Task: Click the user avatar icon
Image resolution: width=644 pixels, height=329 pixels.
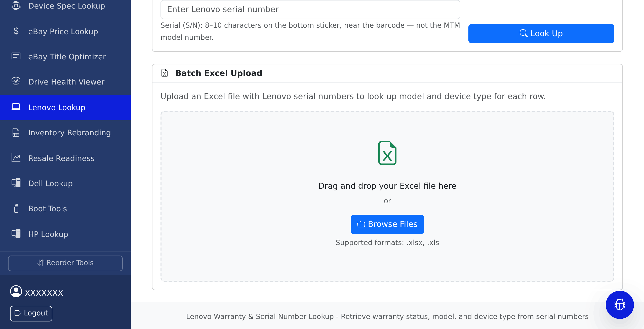Action: [16, 292]
